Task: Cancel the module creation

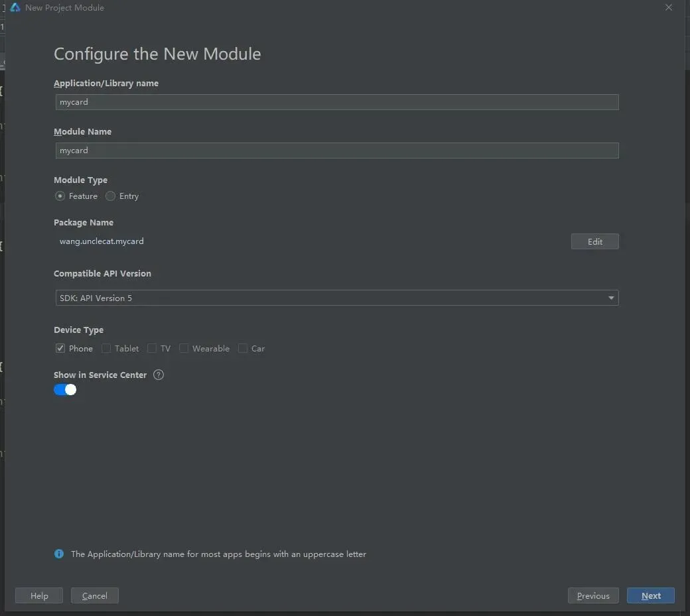Action: coord(94,595)
